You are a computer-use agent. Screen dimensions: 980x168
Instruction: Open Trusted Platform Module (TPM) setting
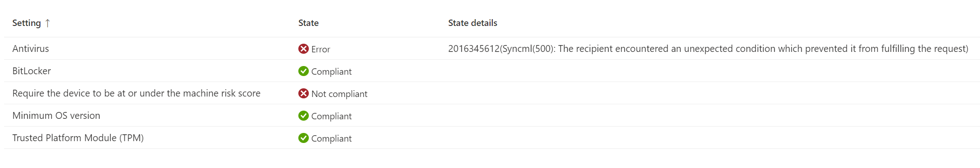pyautogui.click(x=78, y=138)
